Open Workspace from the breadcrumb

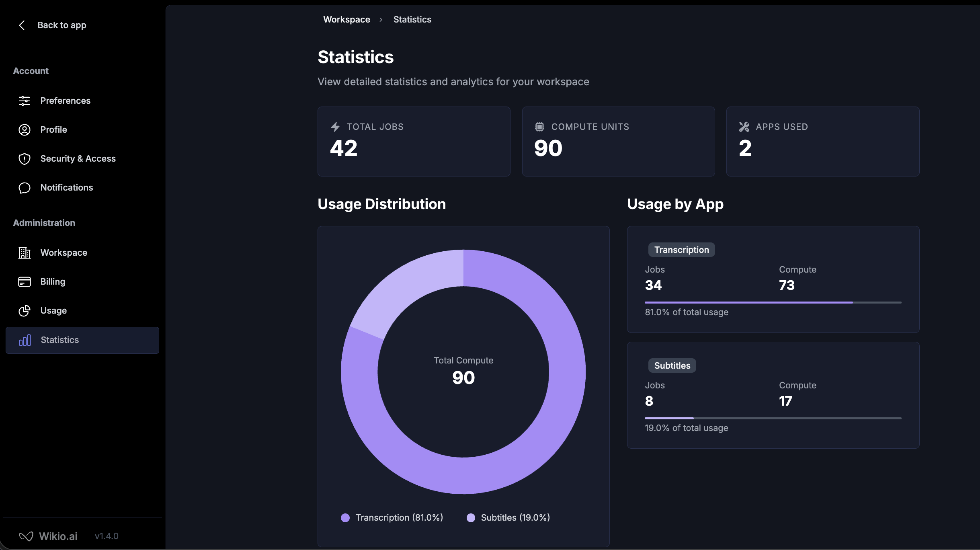point(346,19)
